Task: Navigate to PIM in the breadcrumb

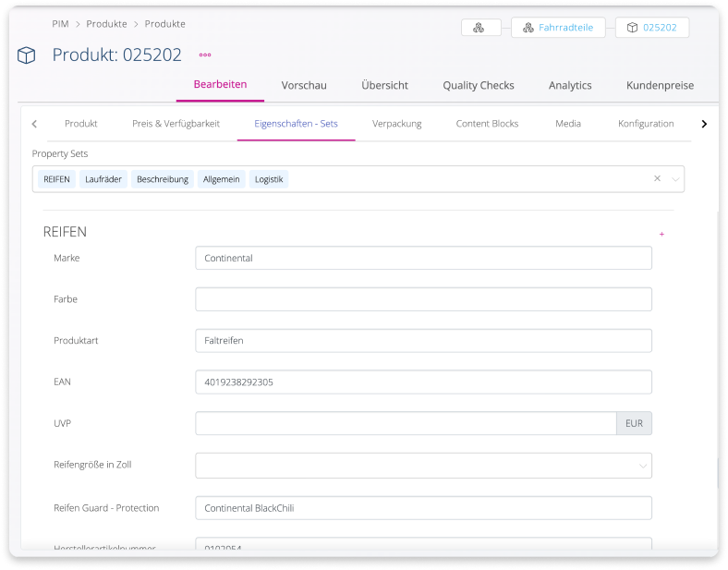Action: 60,24
